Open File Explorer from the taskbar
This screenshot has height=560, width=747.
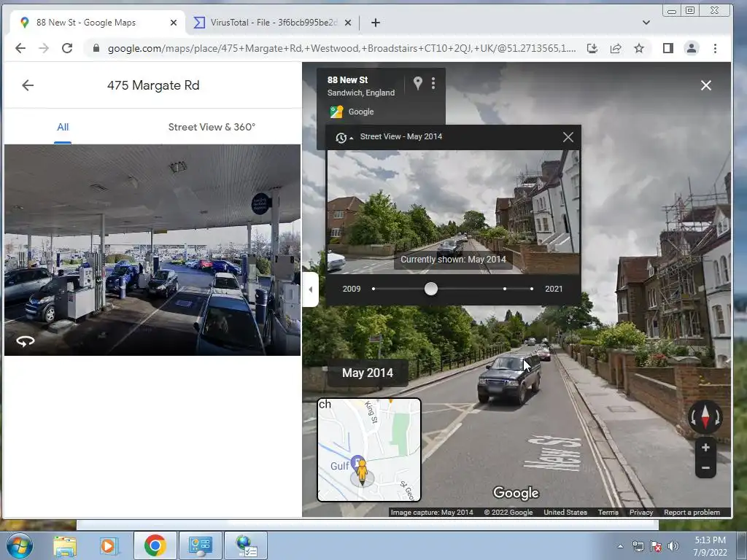(x=65, y=545)
